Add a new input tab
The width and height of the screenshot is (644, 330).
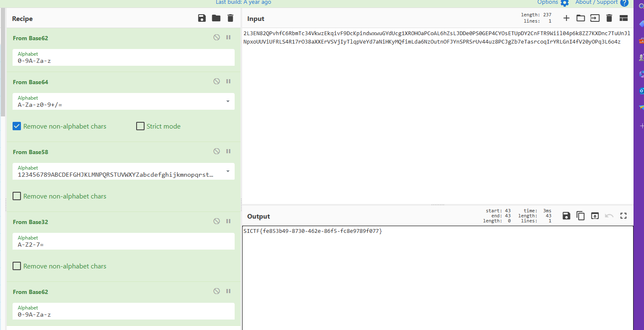(566, 18)
